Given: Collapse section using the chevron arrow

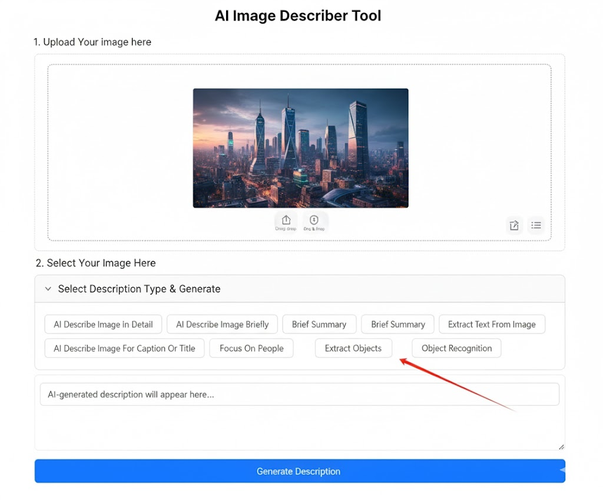Looking at the screenshot, I should tap(47, 289).
